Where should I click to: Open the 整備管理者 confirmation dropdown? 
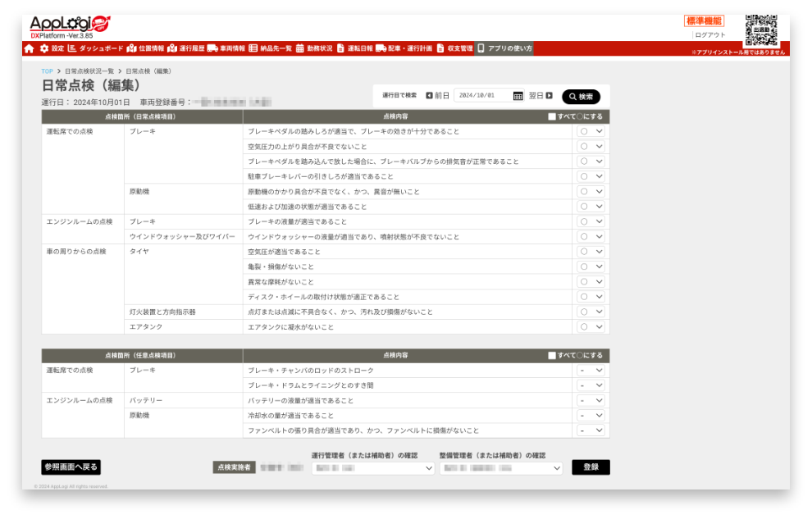[x=502, y=467]
